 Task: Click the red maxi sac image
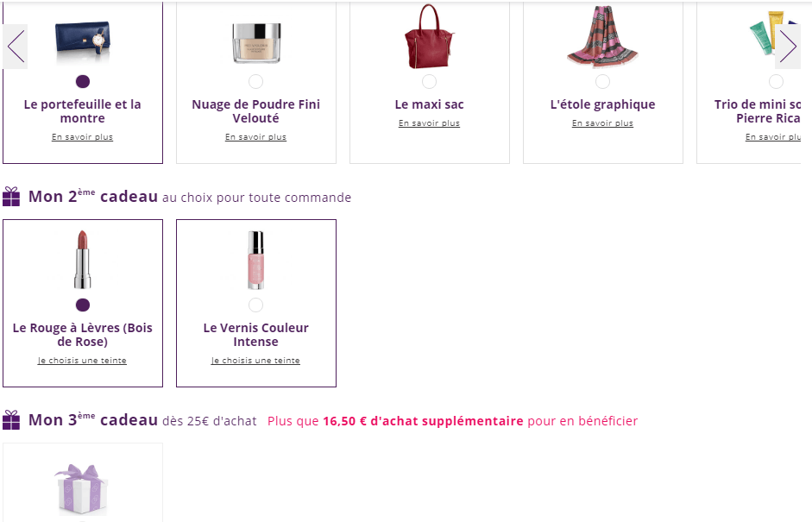429,36
